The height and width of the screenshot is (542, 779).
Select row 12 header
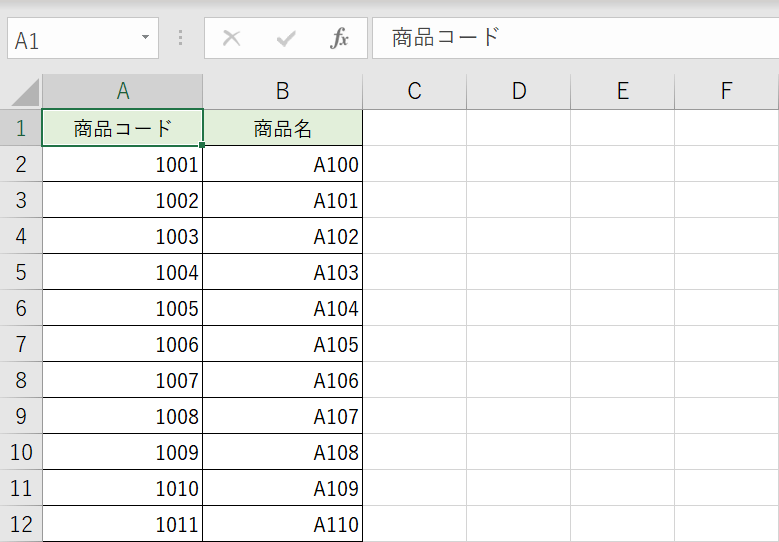click(x=21, y=524)
